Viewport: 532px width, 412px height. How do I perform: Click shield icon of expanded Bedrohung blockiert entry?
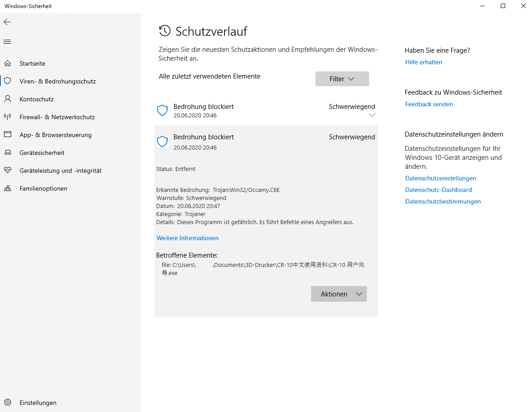tap(162, 141)
